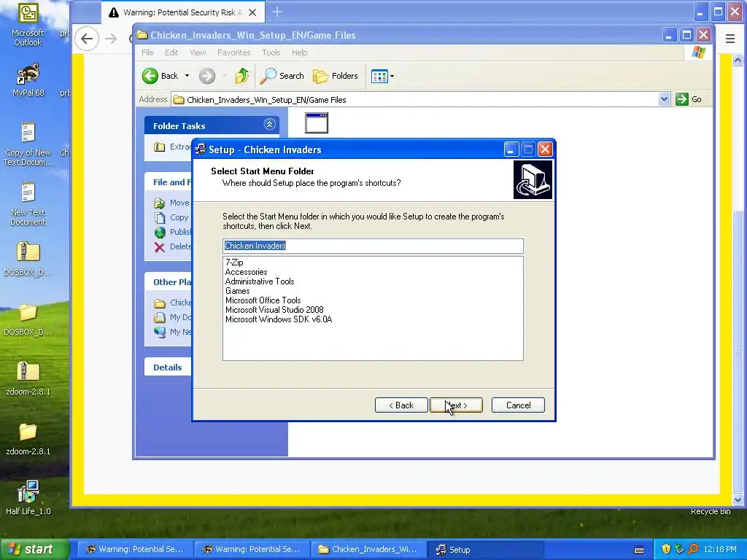Open the Tools menu in Explorer
Image resolution: width=747 pixels, height=560 pixels.
click(x=271, y=52)
